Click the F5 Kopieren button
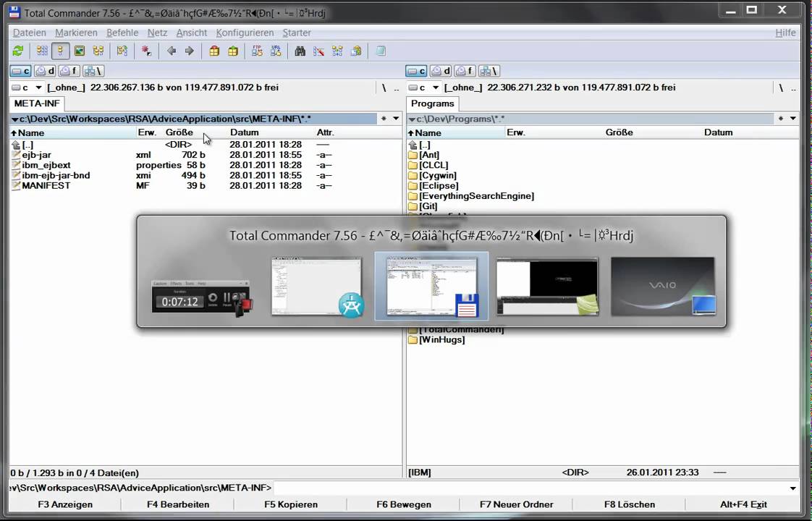Screen dimensions: 812x521 pos(291,504)
